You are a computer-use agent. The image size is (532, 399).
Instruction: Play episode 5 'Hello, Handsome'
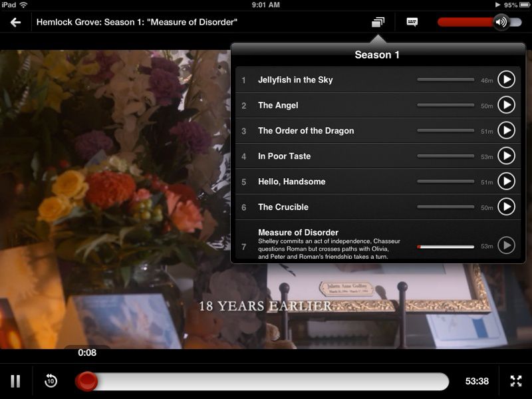pyautogui.click(x=507, y=181)
